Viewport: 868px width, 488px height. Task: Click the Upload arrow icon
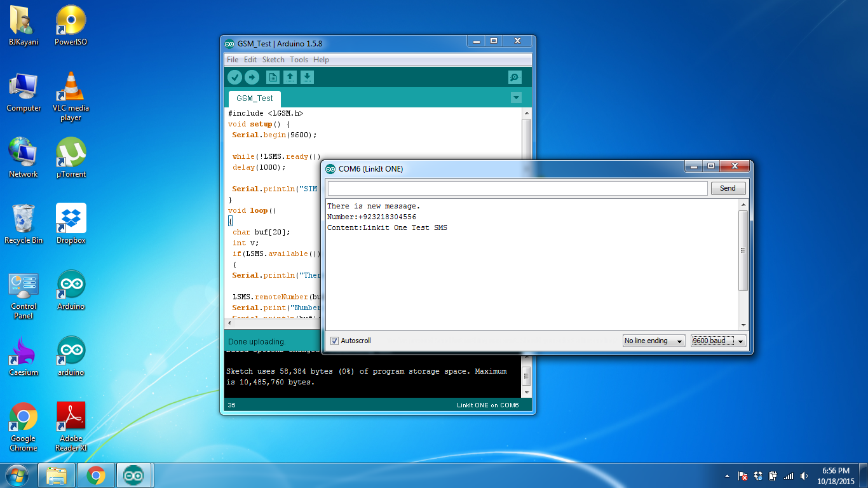click(x=252, y=77)
